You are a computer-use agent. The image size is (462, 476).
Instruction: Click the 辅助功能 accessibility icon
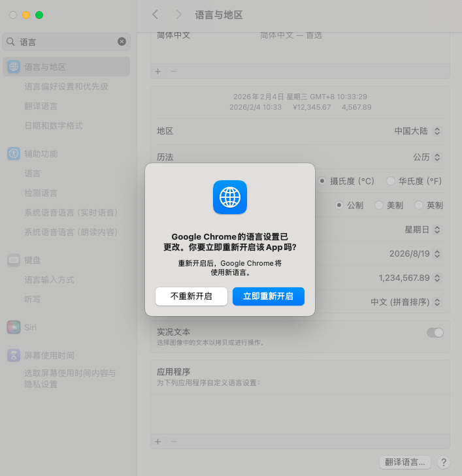[x=14, y=153]
